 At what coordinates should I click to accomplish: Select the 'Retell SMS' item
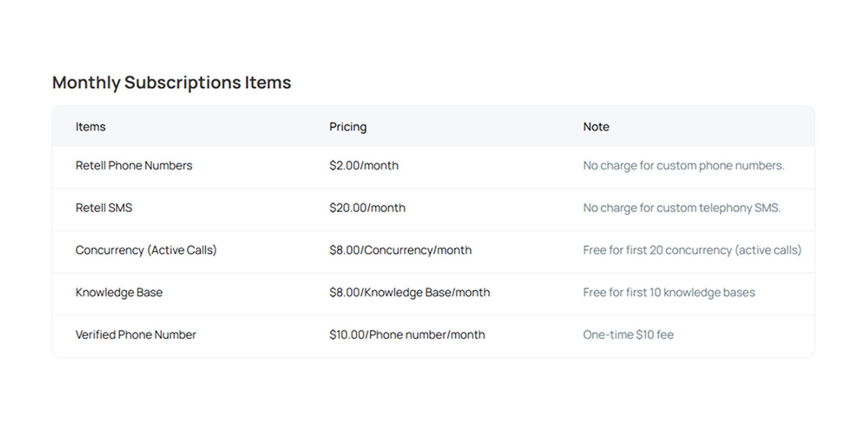pos(104,208)
